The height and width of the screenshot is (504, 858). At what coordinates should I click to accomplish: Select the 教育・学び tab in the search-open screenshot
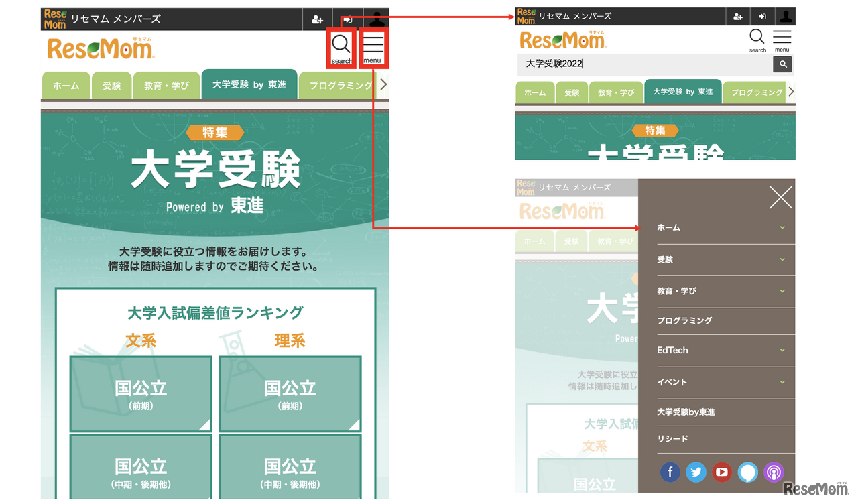click(x=615, y=92)
